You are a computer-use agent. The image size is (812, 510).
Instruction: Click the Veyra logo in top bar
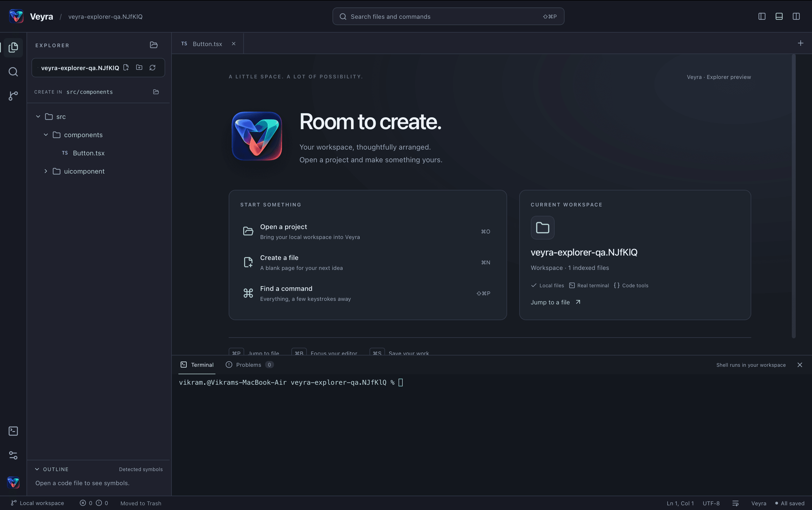[16, 16]
